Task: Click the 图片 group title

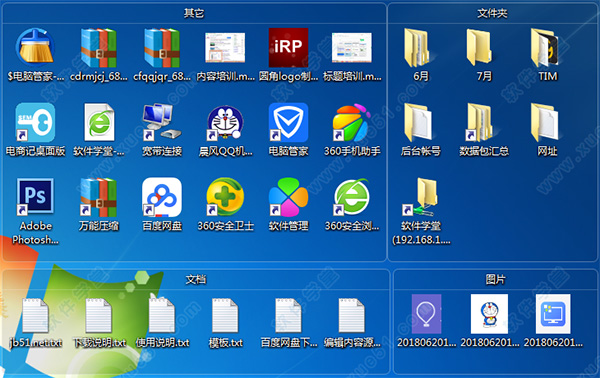Action: (x=496, y=280)
